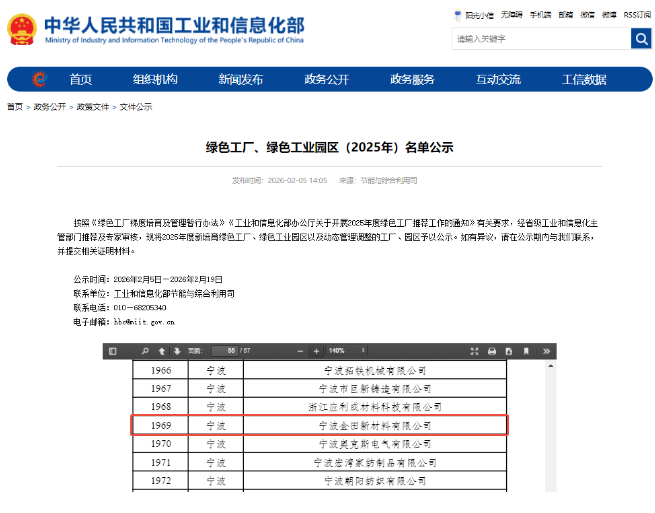Screen dimensions: 655x513
Task: Click the ministry name title banner
Action: pyautogui.click(x=174, y=30)
